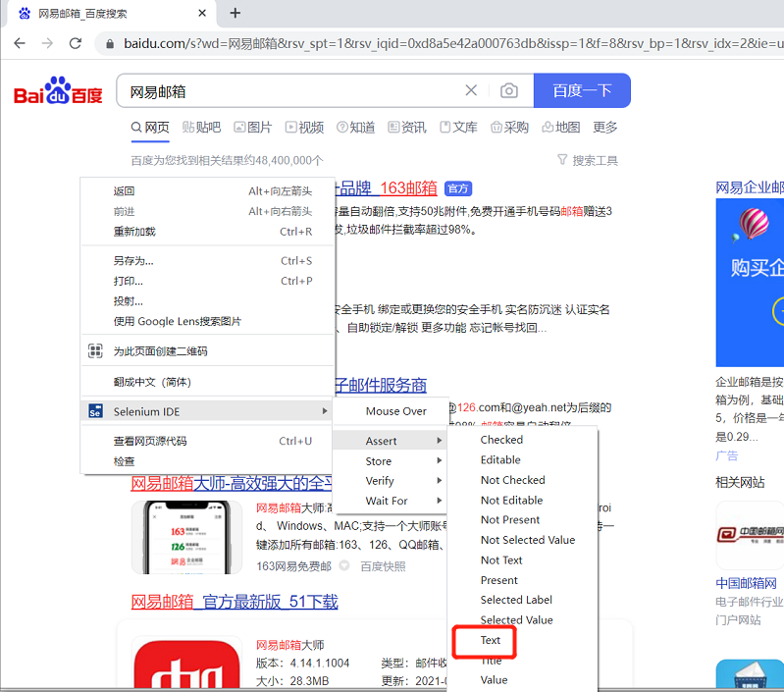Click the phone screenshot thumbnail
Viewport: 784px width, 692px height.
pyautogui.click(x=187, y=538)
